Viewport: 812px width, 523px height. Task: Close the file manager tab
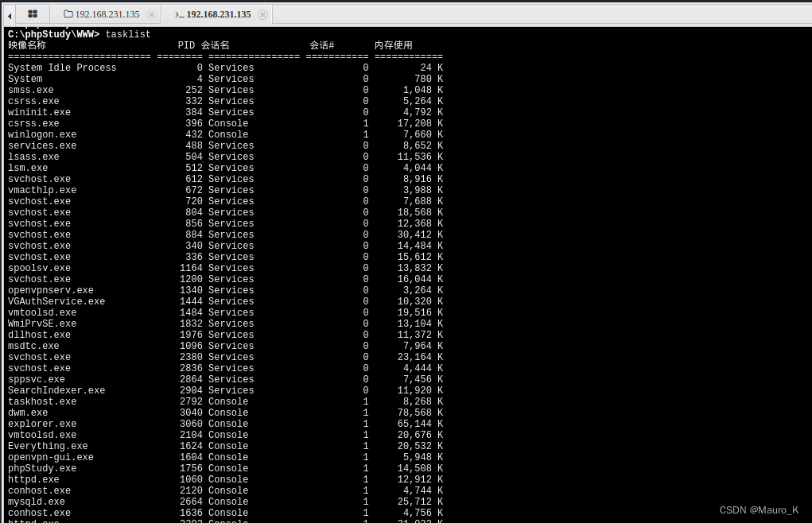pyautogui.click(x=151, y=14)
